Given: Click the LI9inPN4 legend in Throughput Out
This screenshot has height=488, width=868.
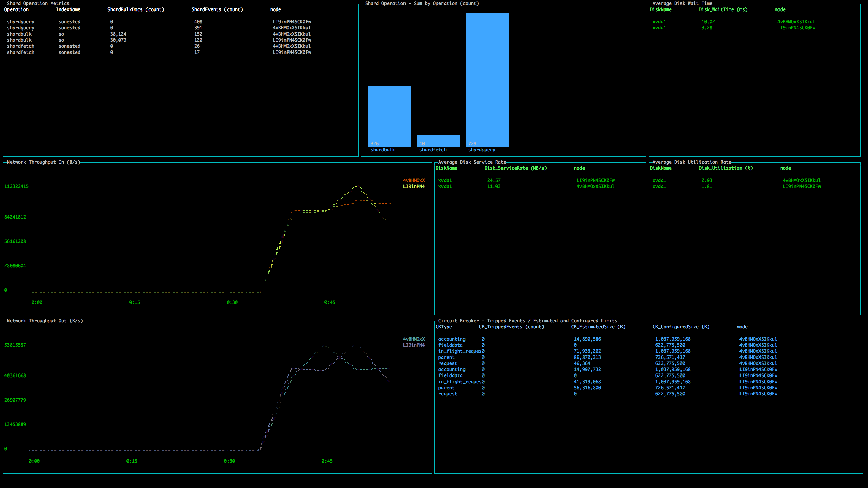Looking at the screenshot, I should 414,345.
